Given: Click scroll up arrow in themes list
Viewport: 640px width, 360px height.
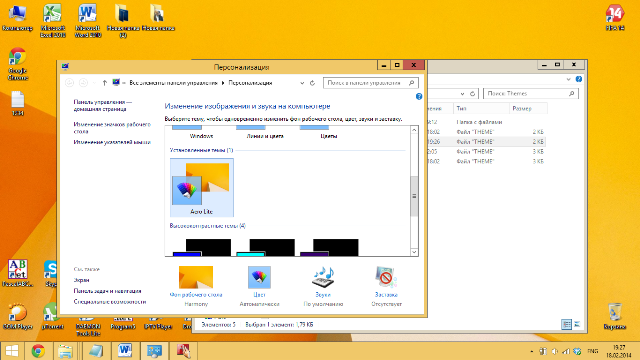Looking at the screenshot, I should point(414,130).
